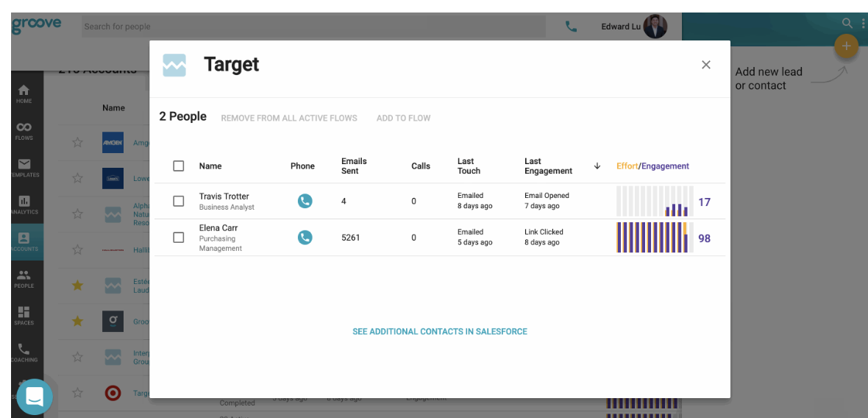Sort by Last Engagement column header
868x418 pixels.
coord(548,166)
